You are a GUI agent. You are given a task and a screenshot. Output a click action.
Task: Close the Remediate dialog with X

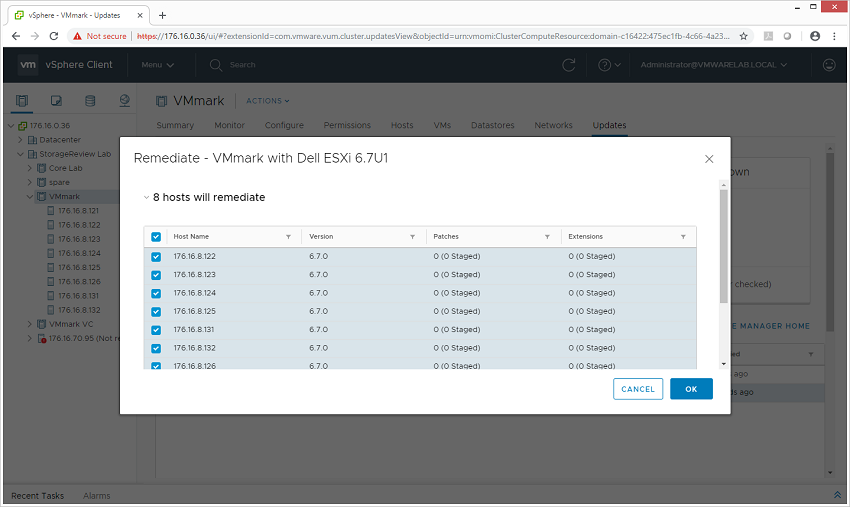pyautogui.click(x=709, y=159)
